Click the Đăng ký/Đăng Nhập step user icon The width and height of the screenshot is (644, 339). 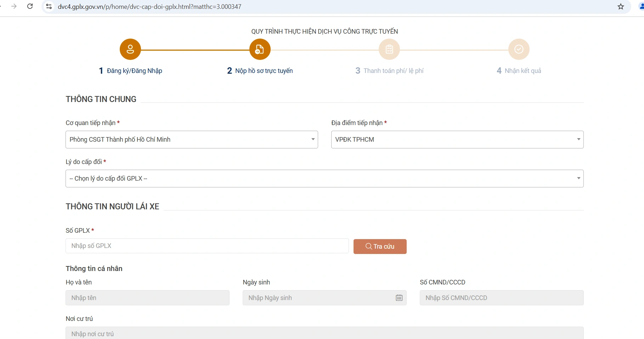tap(130, 49)
